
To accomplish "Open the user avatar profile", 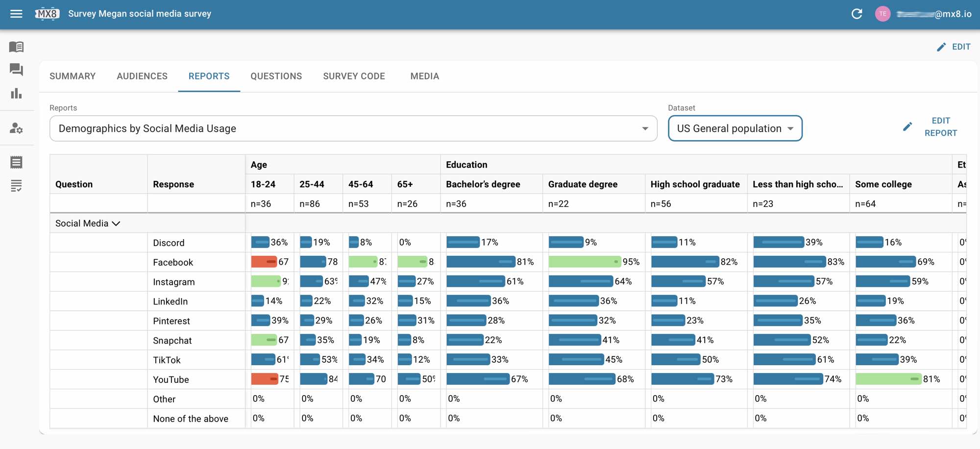I will point(882,14).
